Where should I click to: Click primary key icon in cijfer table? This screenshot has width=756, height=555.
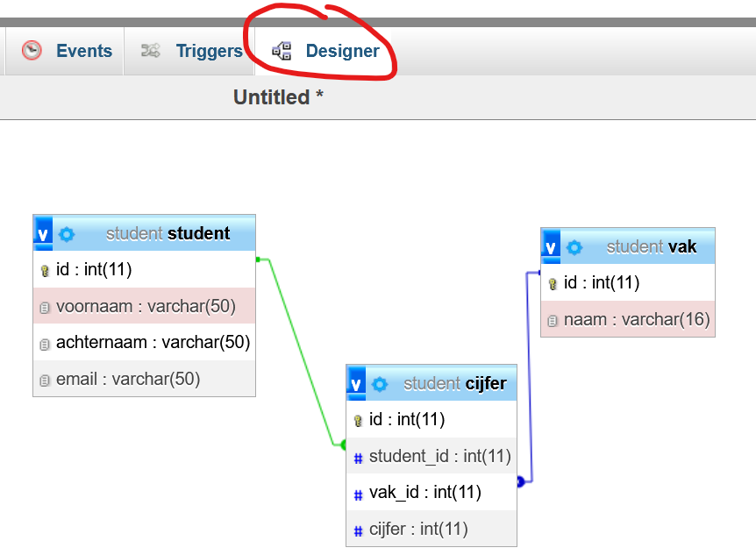[x=358, y=421]
